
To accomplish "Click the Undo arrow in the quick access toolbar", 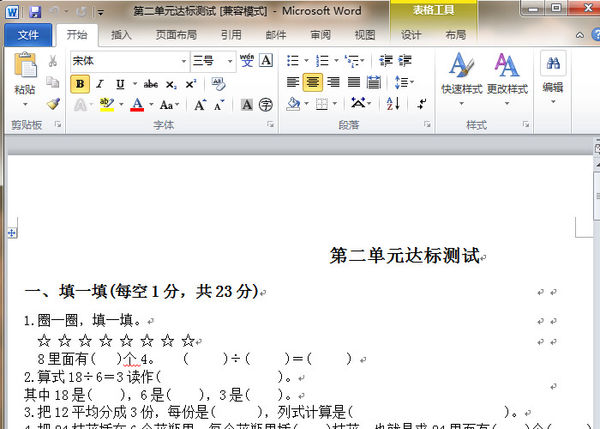I will pyautogui.click(x=54, y=12).
